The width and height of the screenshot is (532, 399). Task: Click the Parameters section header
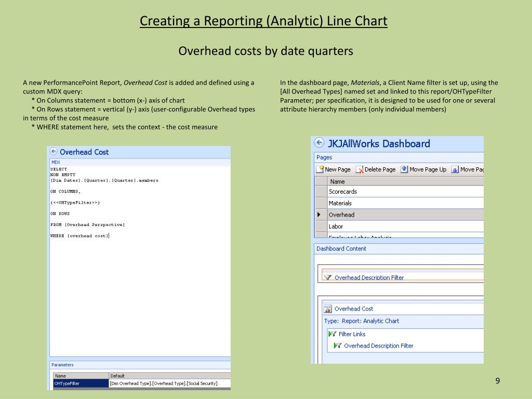62,365
